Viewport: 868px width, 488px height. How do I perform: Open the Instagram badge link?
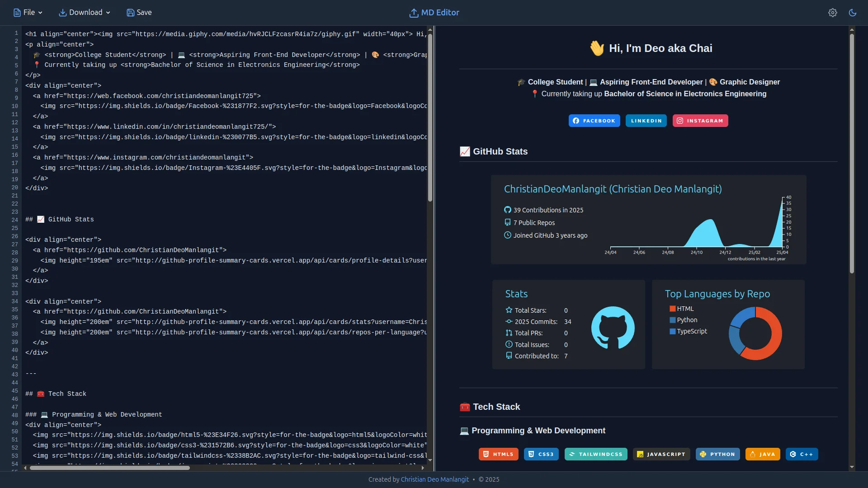700,121
